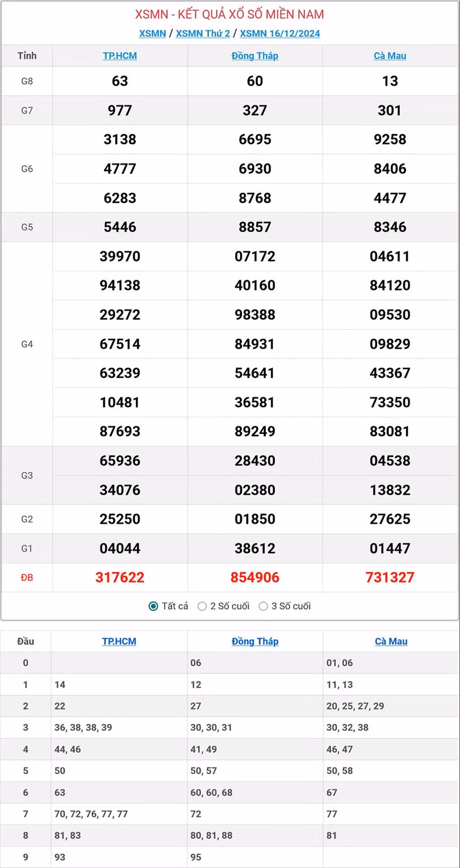Click the G7 result 327

coord(255,110)
